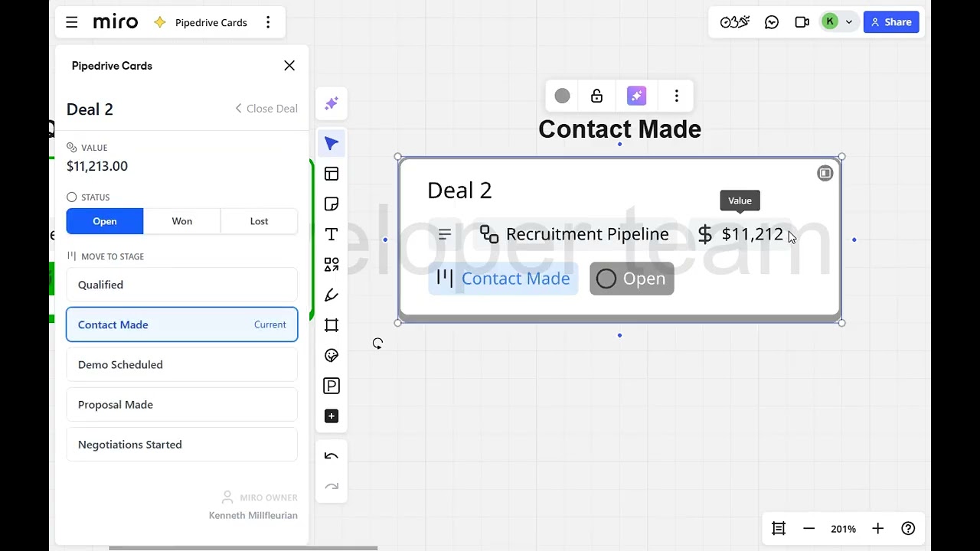Select the Contact Made current stage
Image resolution: width=980 pixels, height=551 pixels.
[x=182, y=324]
